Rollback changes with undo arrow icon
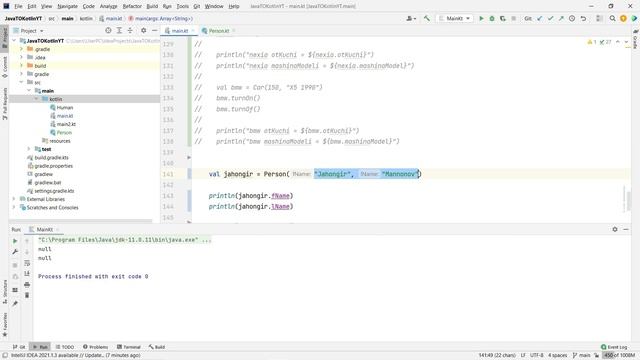640x360 pixels. (583, 18)
